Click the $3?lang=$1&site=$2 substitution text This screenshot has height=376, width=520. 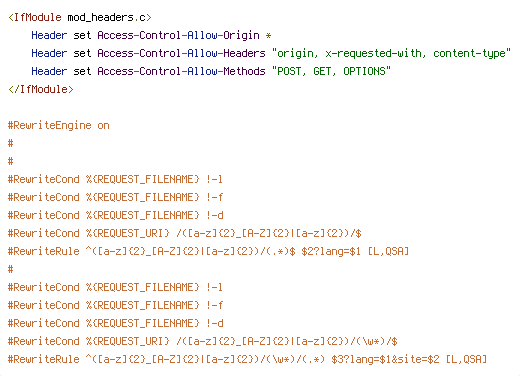pos(385,359)
